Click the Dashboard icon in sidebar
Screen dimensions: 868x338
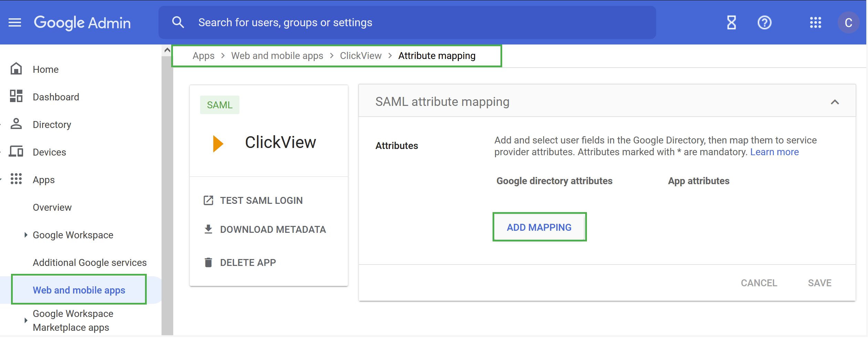point(16,96)
